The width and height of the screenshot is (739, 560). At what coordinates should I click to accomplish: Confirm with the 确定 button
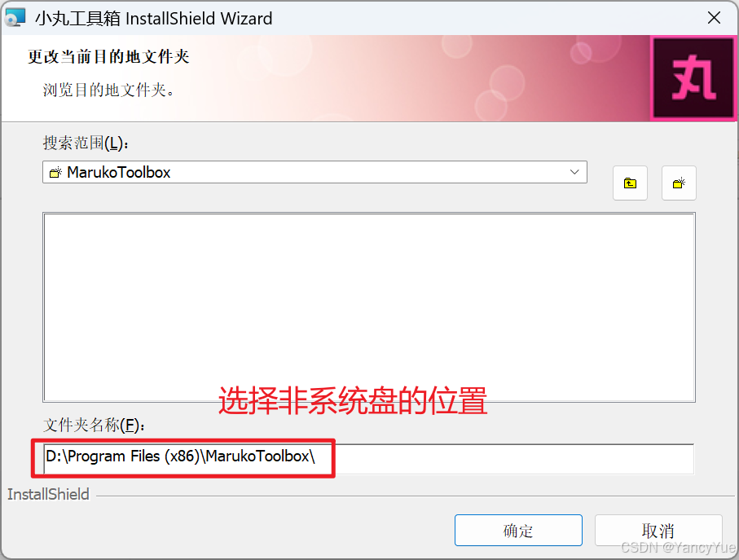518,531
